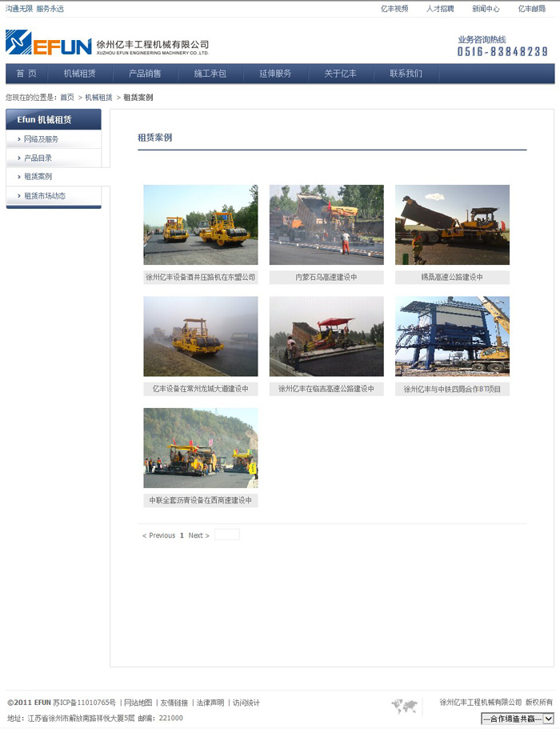Image resolution: width=560 pixels, height=729 pixels.
Task: Open 访问统计 footer link
Action: pos(246,703)
